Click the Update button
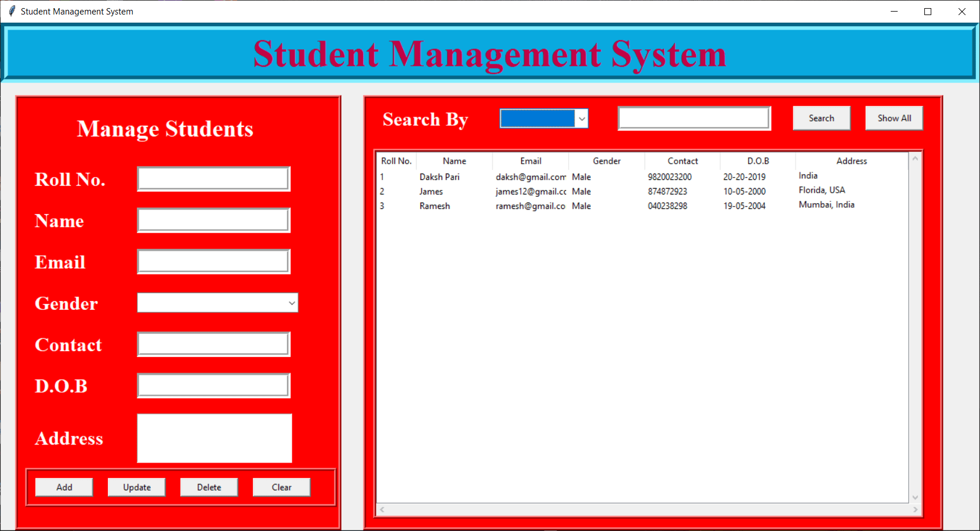 pyautogui.click(x=136, y=487)
